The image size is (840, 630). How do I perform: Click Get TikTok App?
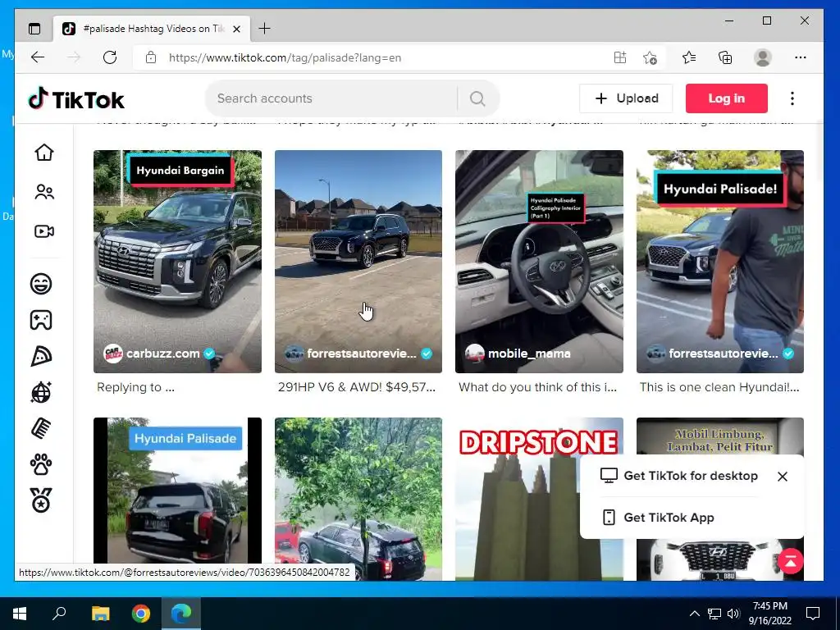(659, 518)
